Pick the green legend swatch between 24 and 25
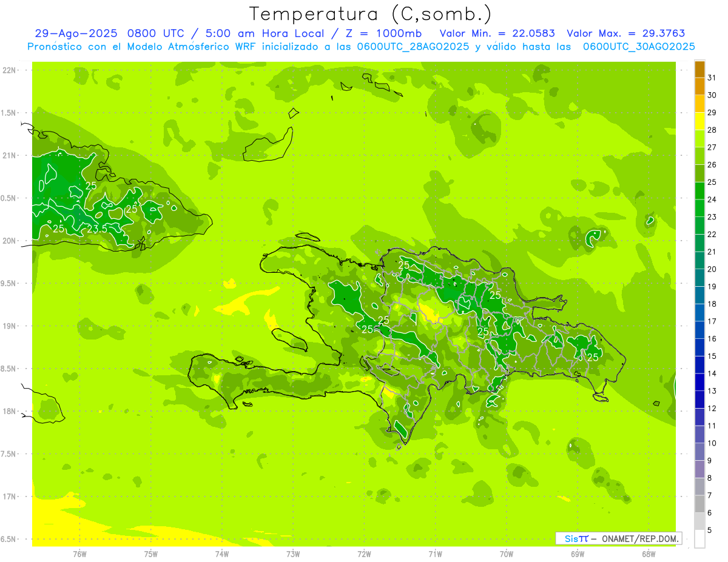 point(699,191)
